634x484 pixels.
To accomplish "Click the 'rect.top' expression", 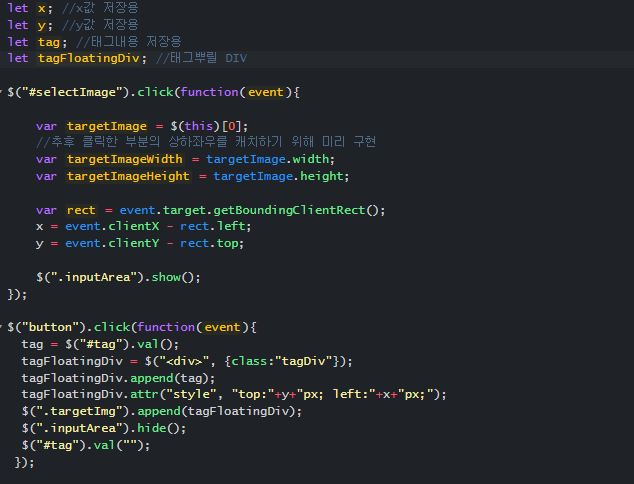I will point(209,243).
